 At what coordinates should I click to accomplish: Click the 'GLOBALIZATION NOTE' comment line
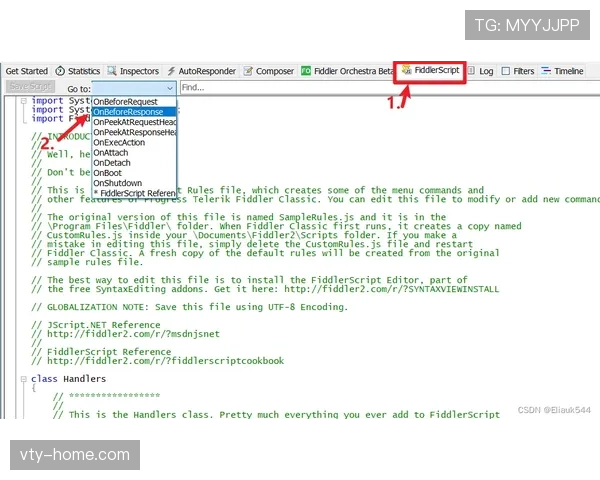pos(189,307)
